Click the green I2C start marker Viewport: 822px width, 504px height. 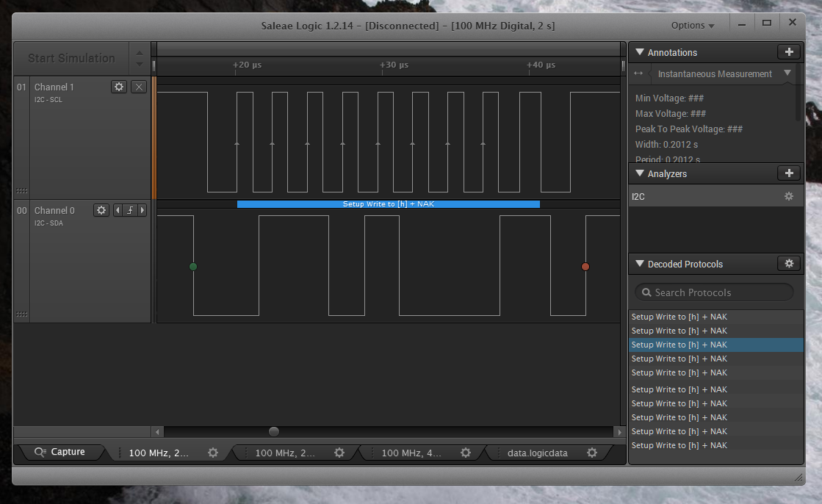coord(193,267)
